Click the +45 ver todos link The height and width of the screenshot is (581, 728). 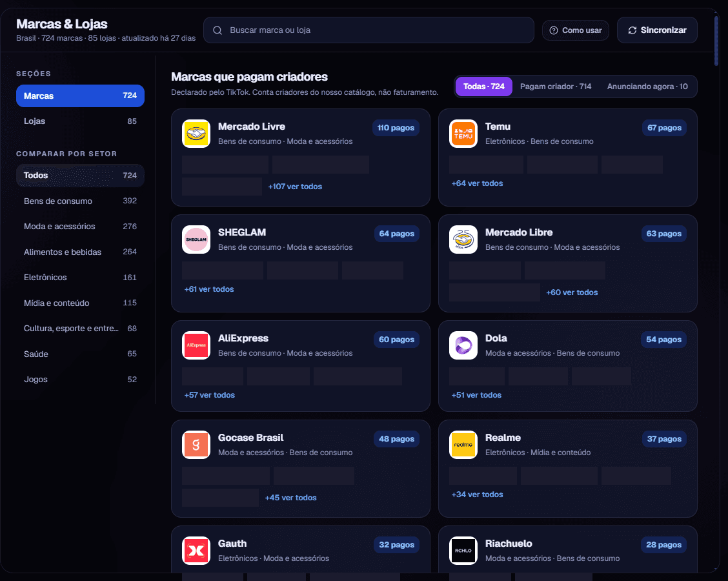click(290, 498)
